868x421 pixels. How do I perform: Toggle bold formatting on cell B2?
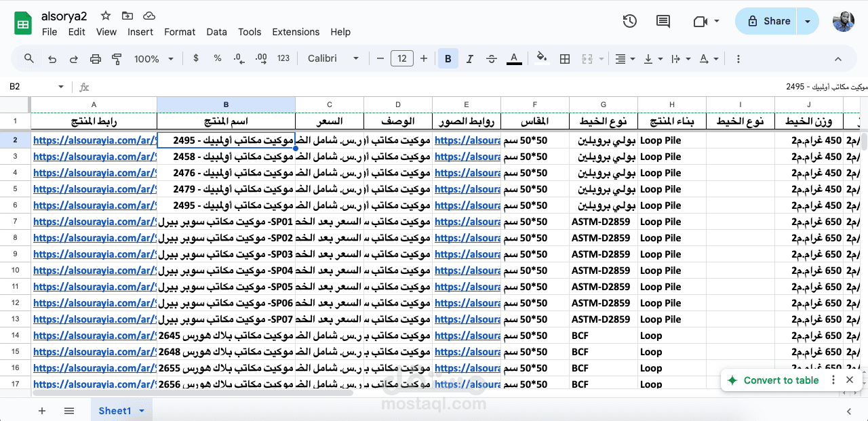(x=448, y=58)
